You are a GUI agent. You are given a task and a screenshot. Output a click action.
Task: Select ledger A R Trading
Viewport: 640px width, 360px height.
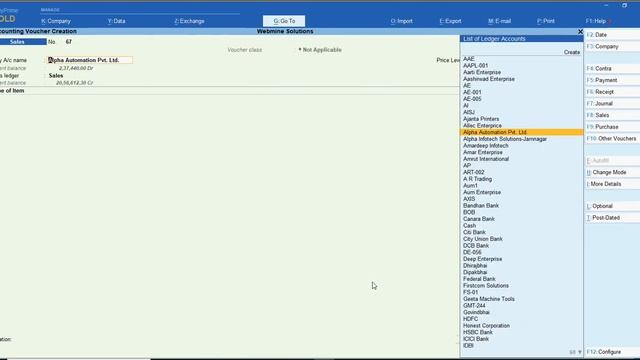pyautogui.click(x=477, y=179)
